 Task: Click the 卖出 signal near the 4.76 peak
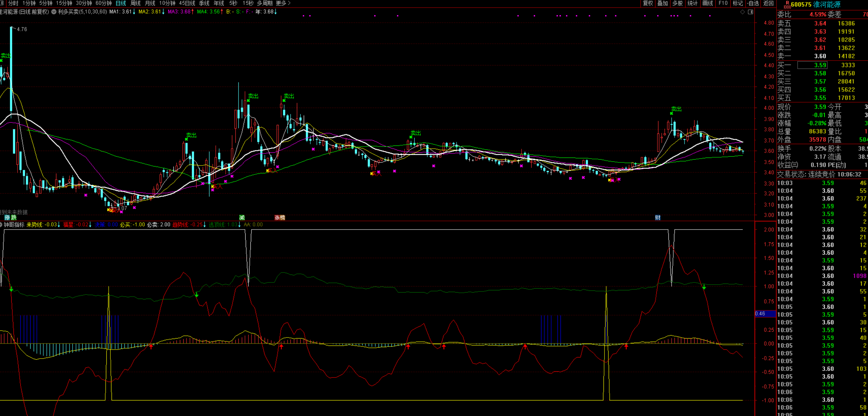pyautogui.click(x=6, y=56)
